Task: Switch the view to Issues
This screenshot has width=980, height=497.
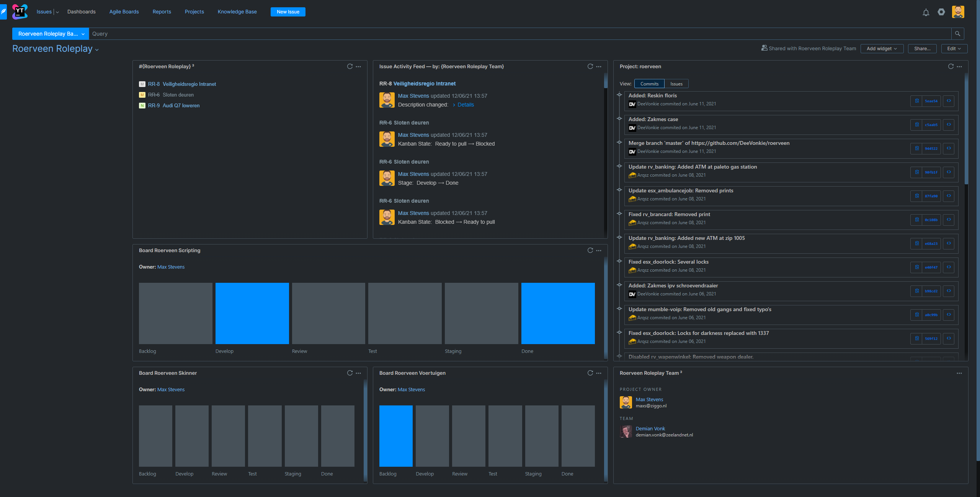Action: click(676, 84)
